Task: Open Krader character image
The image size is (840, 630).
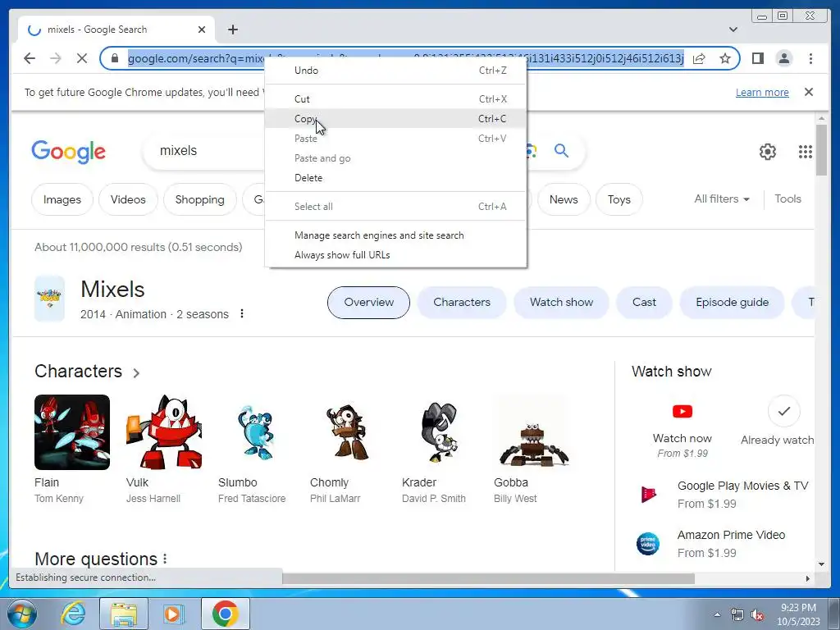Action: click(440, 432)
